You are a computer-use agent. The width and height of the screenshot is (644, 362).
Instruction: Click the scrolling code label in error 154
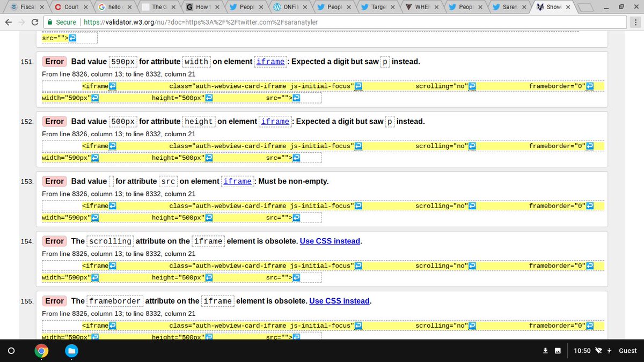click(109, 241)
